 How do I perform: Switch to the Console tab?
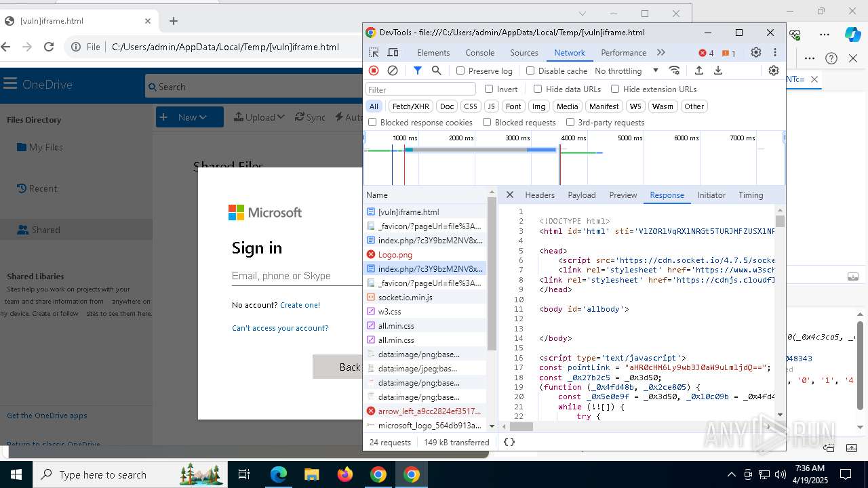pos(479,52)
